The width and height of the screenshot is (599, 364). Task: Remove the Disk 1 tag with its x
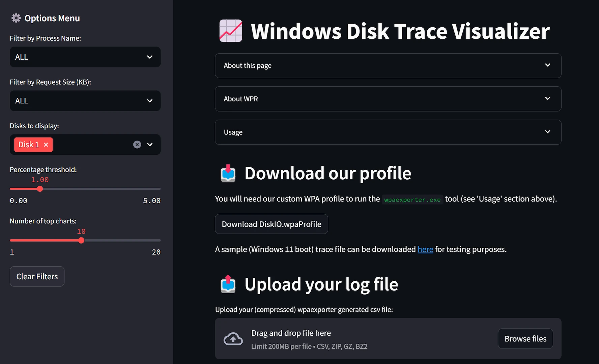click(x=46, y=145)
